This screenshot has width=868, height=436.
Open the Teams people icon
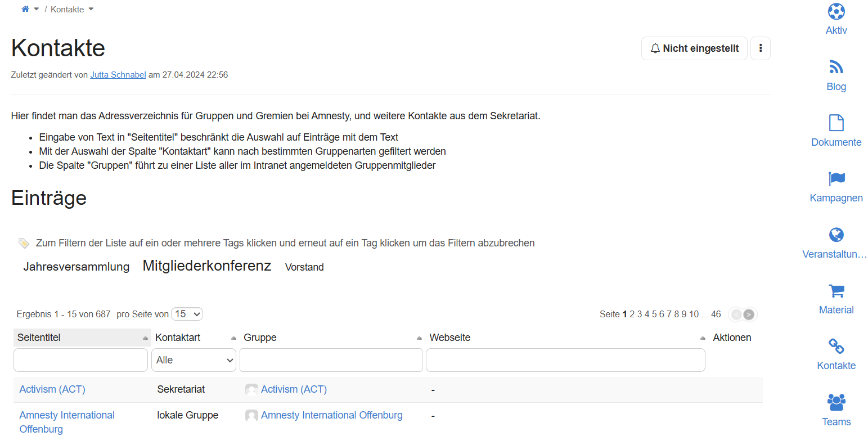tap(836, 402)
